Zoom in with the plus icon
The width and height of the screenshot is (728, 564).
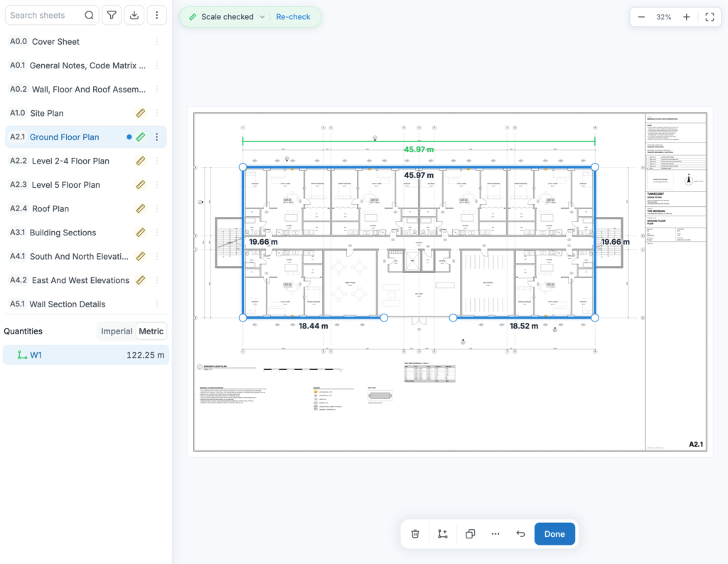point(686,17)
